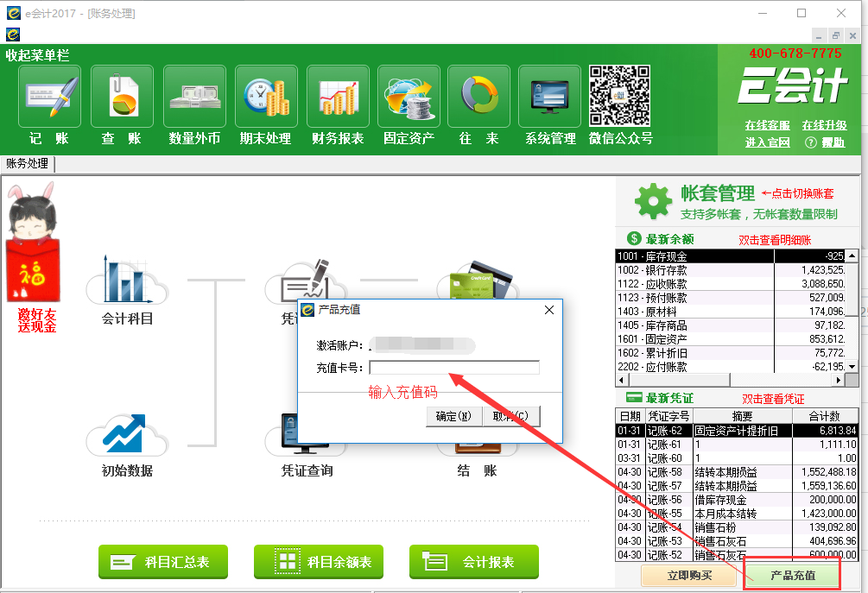Open the 期末处理 period-end icon
The width and height of the screenshot is (868, 593).
click(266, 97)
